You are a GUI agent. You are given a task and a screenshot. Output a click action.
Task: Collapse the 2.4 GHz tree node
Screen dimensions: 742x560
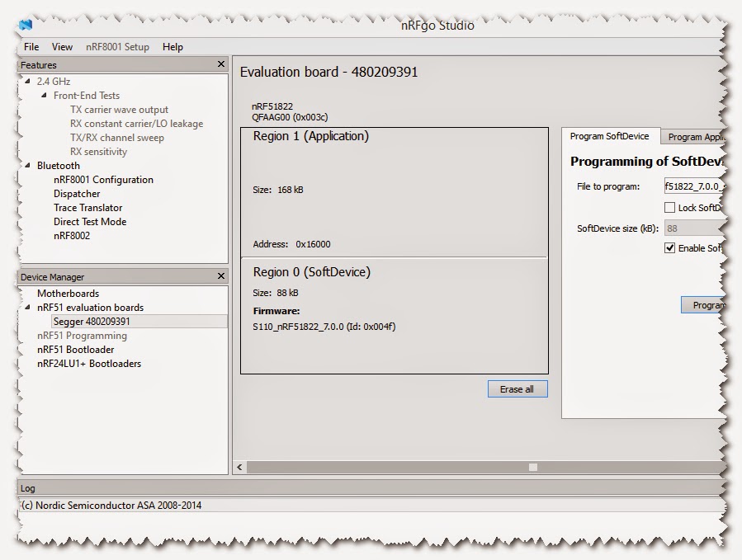pyautogui.click(x=27, y=82)
